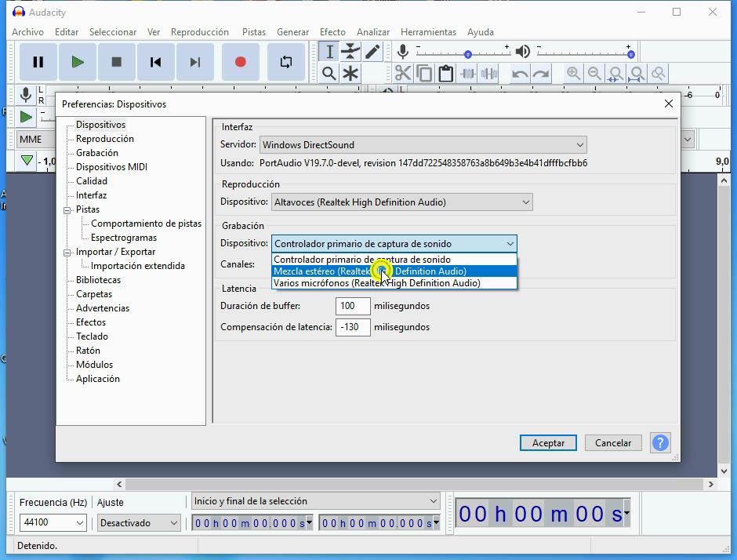Click the Cut scissors icon
This screenshot has width=737, height=560.
pos(403,74)
